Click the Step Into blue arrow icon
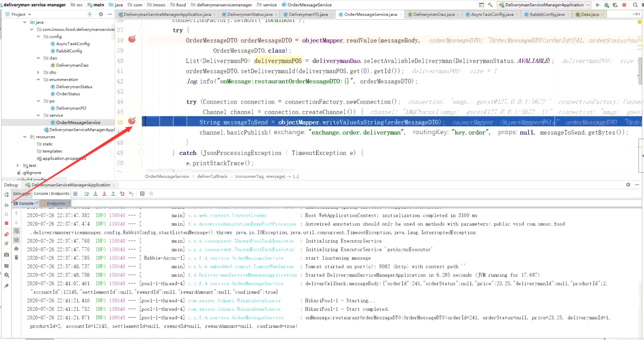The height and width of the screenshot is (340, 644). 95,194
